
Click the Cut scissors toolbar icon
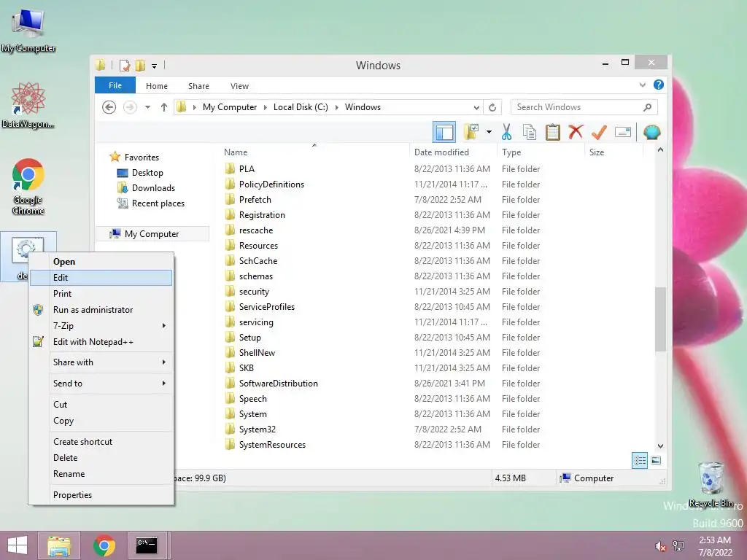[506, 133]
